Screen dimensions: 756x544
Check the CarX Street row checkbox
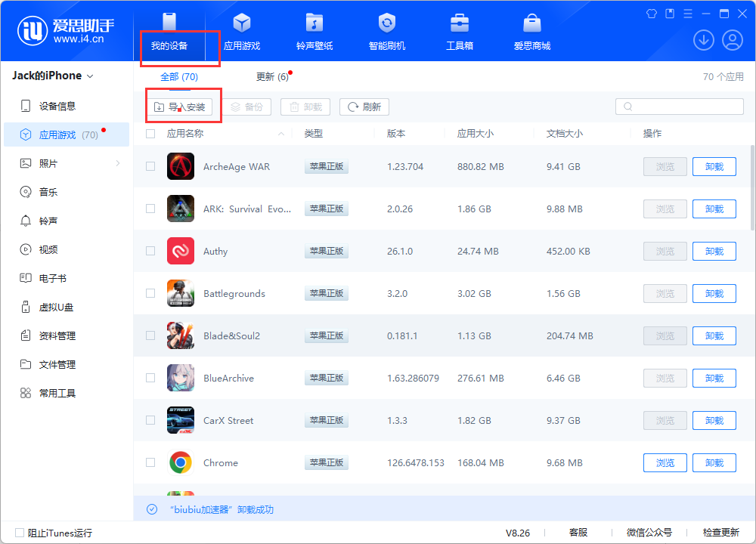[x=150, y=420]
